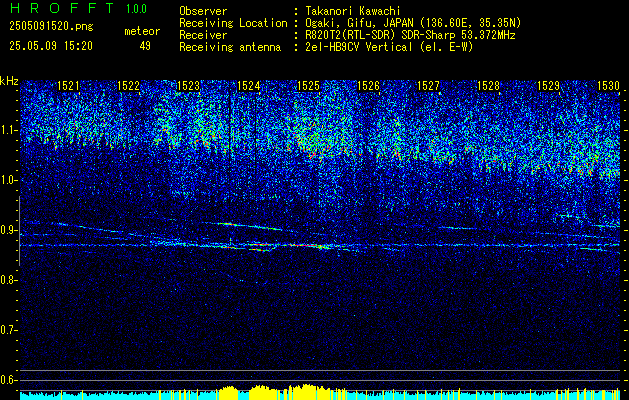Click the Receiving antenna field label
This screenshot has height=400, width=629.
point(230,47)
